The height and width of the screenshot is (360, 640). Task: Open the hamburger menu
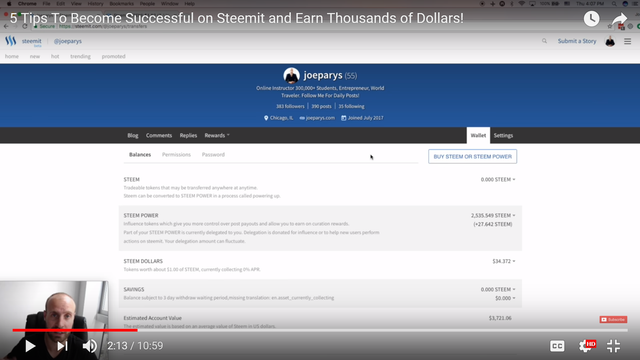[627, 41]
